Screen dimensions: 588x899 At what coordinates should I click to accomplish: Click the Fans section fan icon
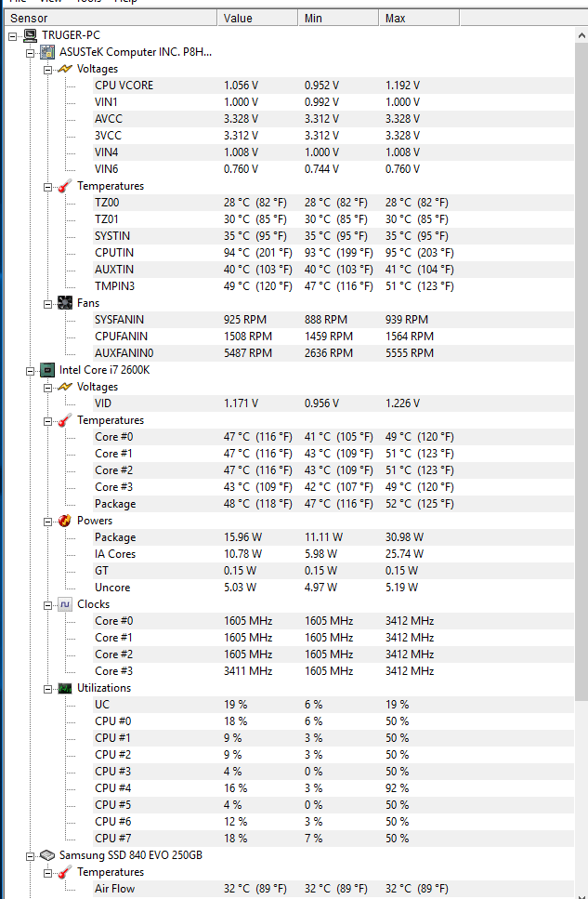[65, 303]
